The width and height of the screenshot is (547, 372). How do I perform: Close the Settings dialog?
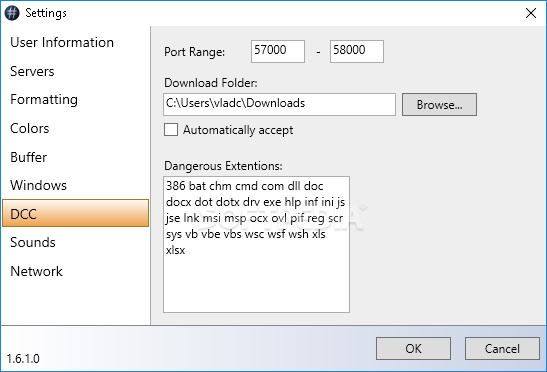point(531,13)
